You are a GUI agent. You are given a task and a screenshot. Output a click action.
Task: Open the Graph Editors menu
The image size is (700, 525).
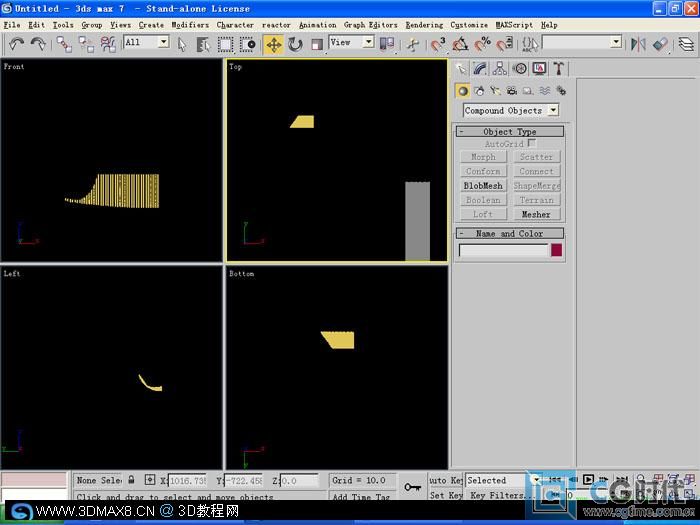[371, 25]
